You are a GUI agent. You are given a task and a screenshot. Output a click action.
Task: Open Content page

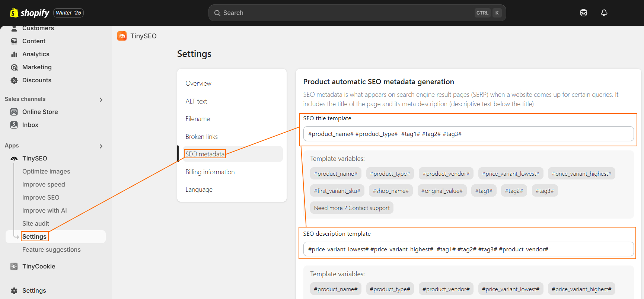pos(34,41)
